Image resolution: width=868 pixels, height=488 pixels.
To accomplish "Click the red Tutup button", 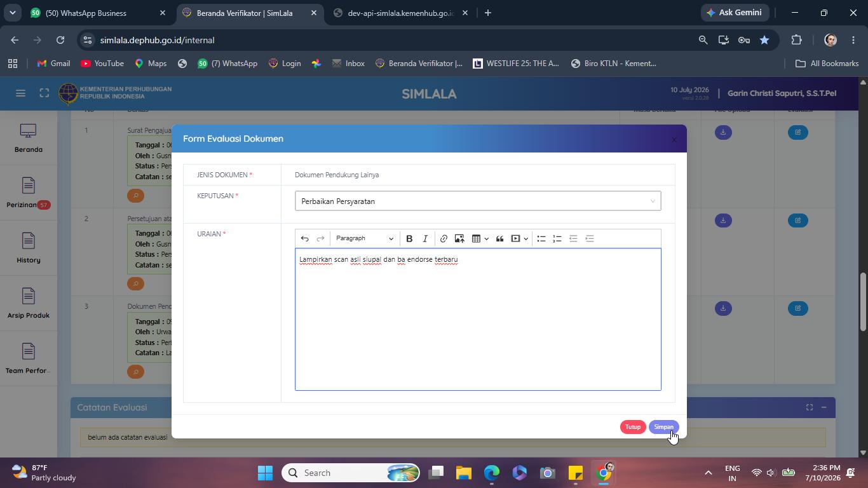I will pos(633,427).
